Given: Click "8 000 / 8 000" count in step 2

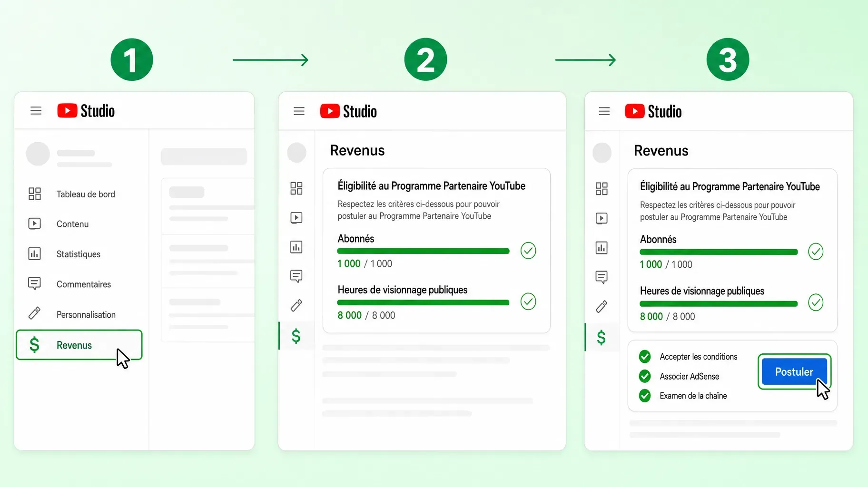Looking at the screenshot, I should click(x=366, y=315).
